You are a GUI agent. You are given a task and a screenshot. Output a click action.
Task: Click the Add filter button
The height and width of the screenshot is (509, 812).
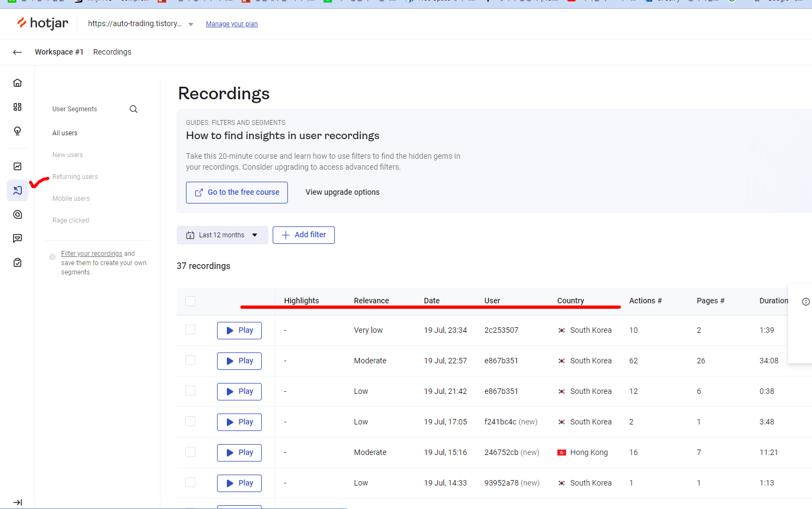[x=304, y=235]
